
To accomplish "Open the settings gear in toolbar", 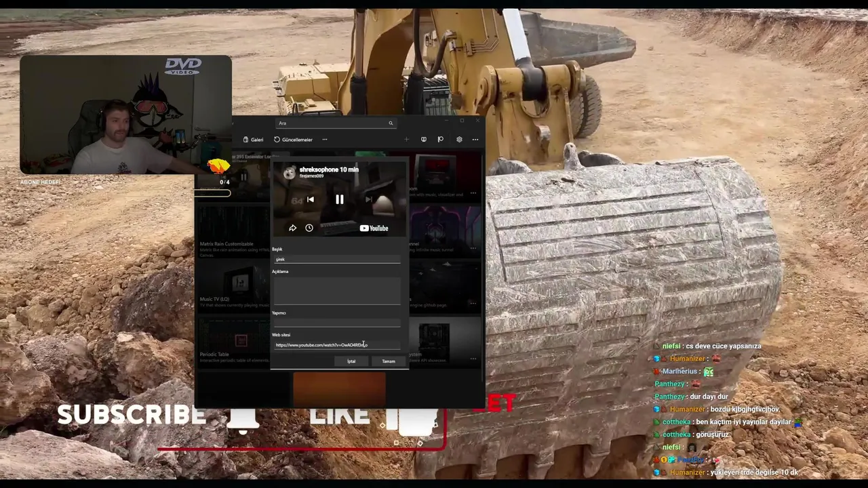I will 459,140.
